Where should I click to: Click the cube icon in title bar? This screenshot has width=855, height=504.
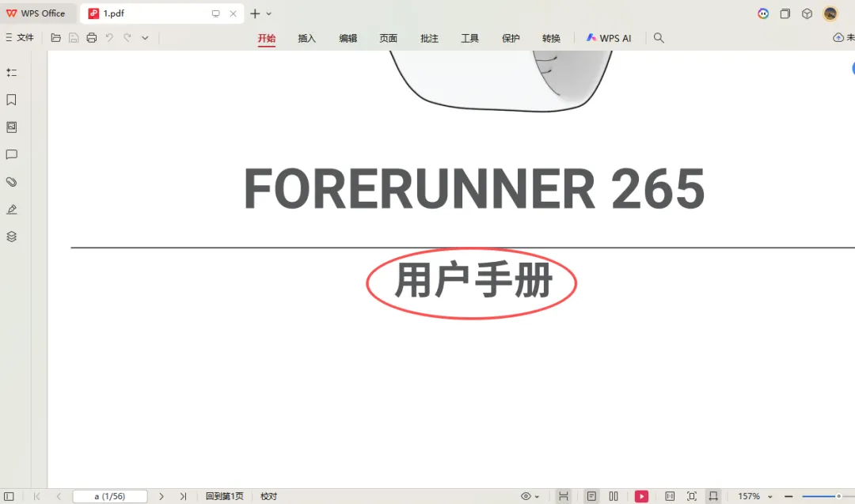tap(807, 13)
